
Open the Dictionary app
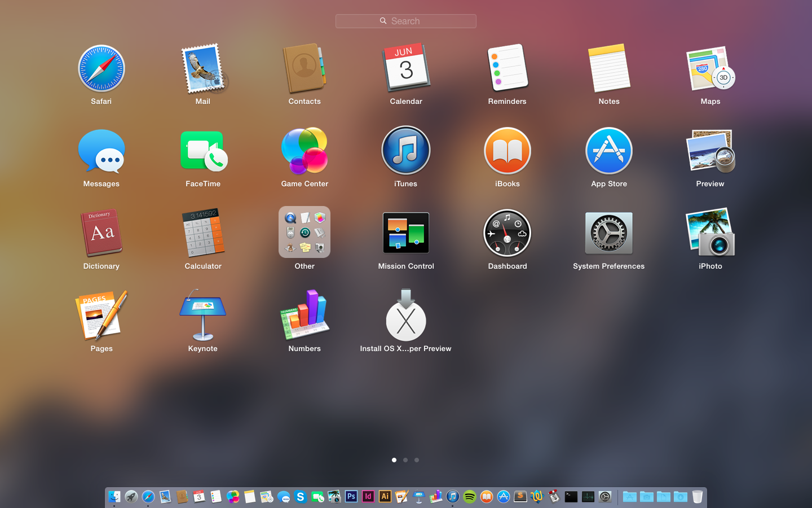pyautogui.click(x=101, y=233)
